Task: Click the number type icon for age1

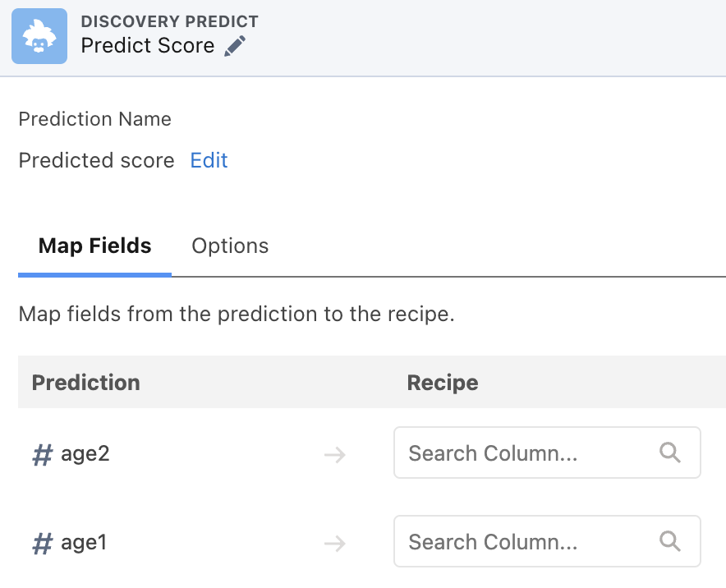Action: [42, 543]
